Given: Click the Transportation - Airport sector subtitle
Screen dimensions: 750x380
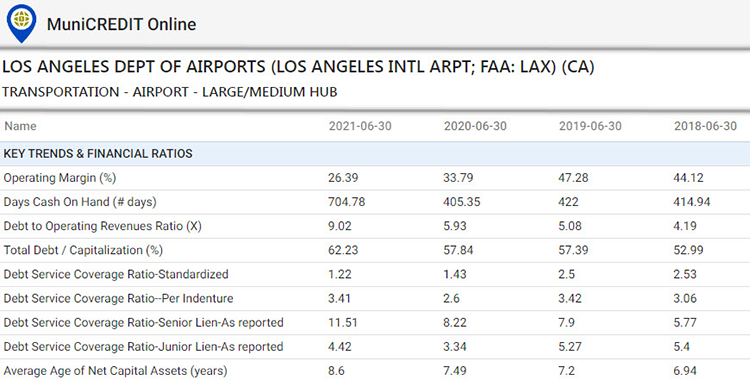Looking at the screenshot, I should [x=170, y=92].
